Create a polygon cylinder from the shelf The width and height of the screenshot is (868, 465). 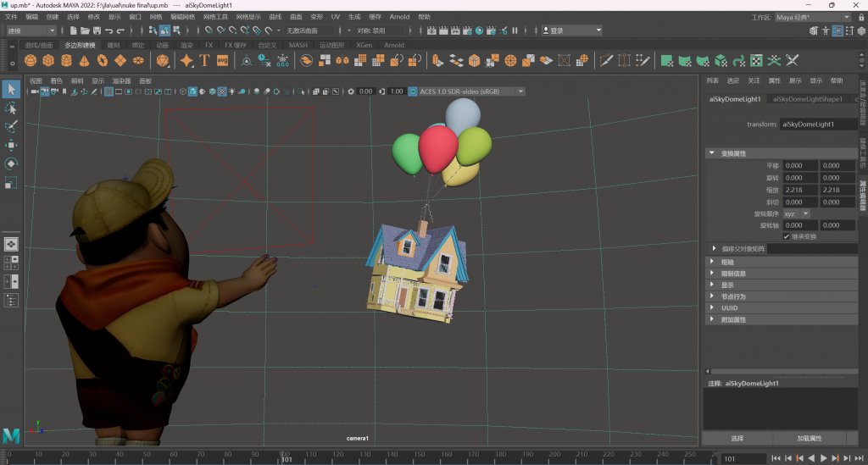pyautogui.click(x=66, y=60)
